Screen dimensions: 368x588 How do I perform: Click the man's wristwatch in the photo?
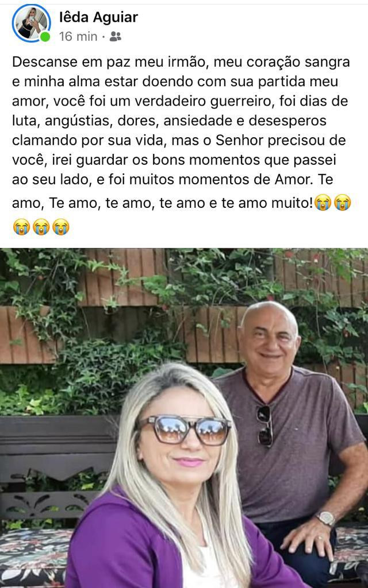(325, 519)
